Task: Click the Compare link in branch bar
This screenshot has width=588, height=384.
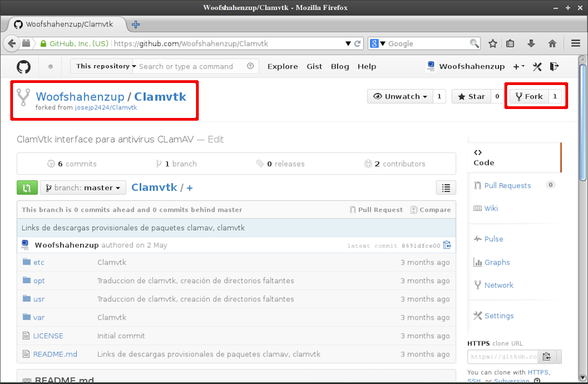Action: [431, 210]
